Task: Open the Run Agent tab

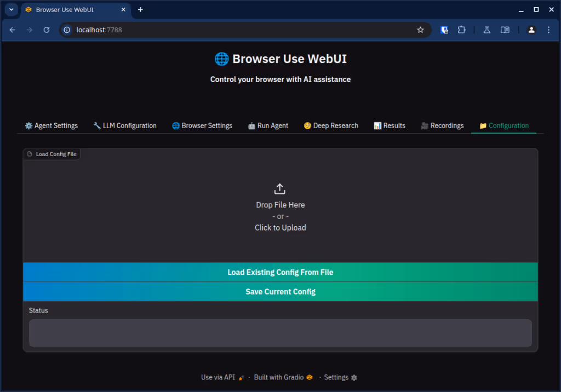Action: click(x=268, y=125)
